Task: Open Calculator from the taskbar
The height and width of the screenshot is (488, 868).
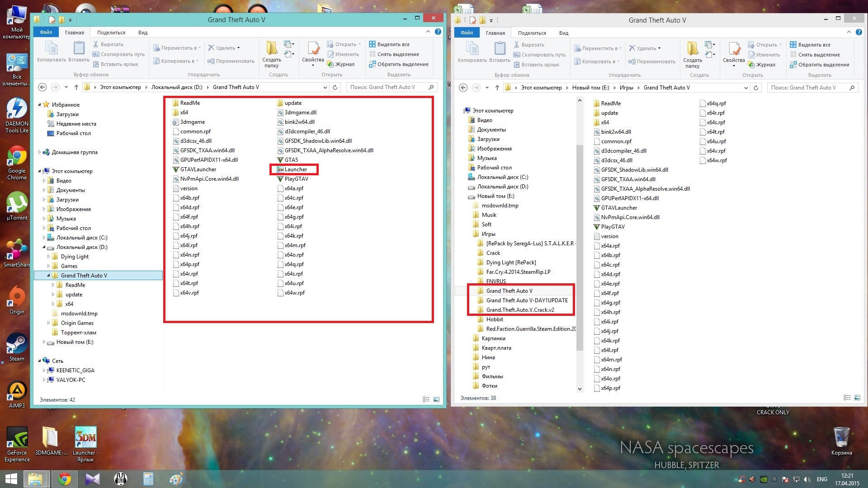Action: (148, 479)
